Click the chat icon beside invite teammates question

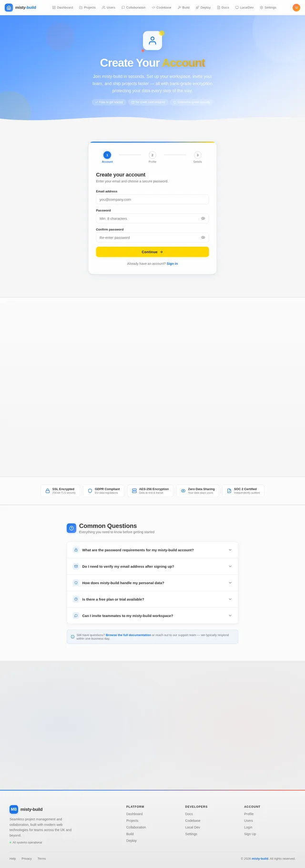point(76,616)
